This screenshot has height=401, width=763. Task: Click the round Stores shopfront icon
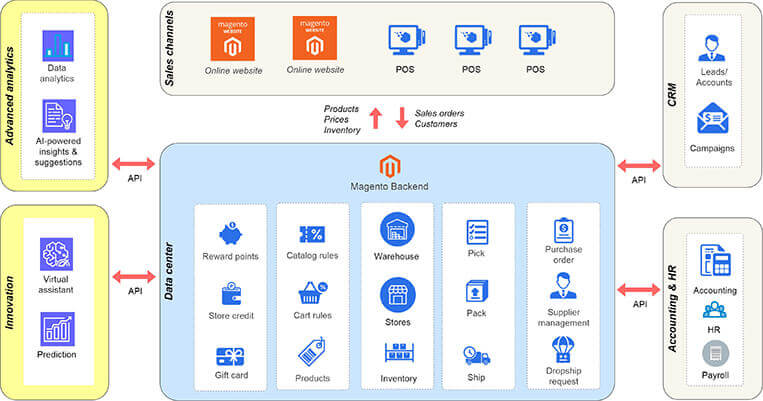[x=398, y=295]
